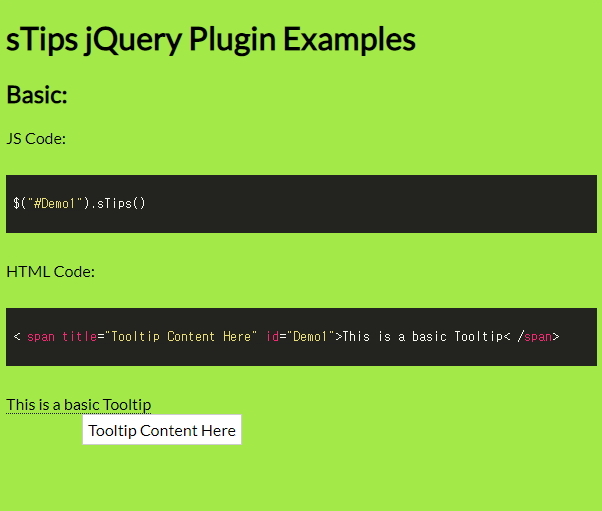The height and width of the screenshot is (511, 602).
Task: Click the span title HTML code line
Action: [x=286, y=337]
